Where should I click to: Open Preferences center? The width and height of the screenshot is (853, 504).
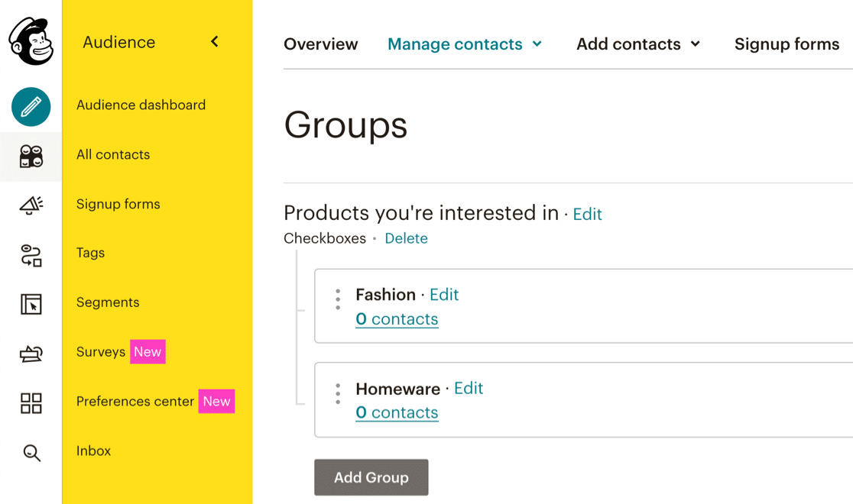coord(135,401)
